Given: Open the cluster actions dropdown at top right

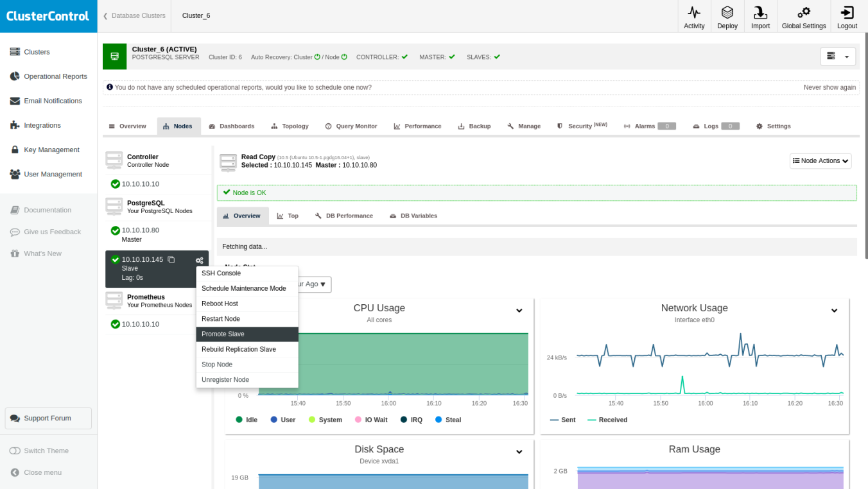Looking at the screenshot, I should [838, 56].
